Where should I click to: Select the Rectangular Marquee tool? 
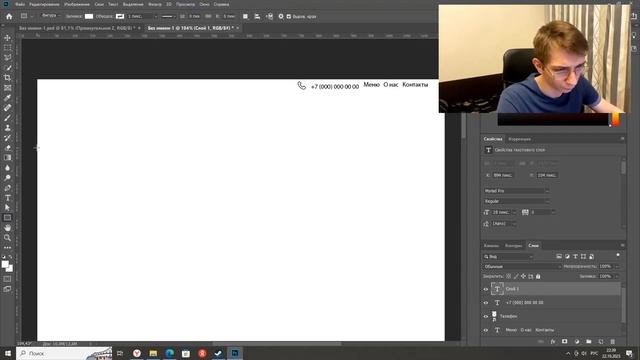point(7,48)
